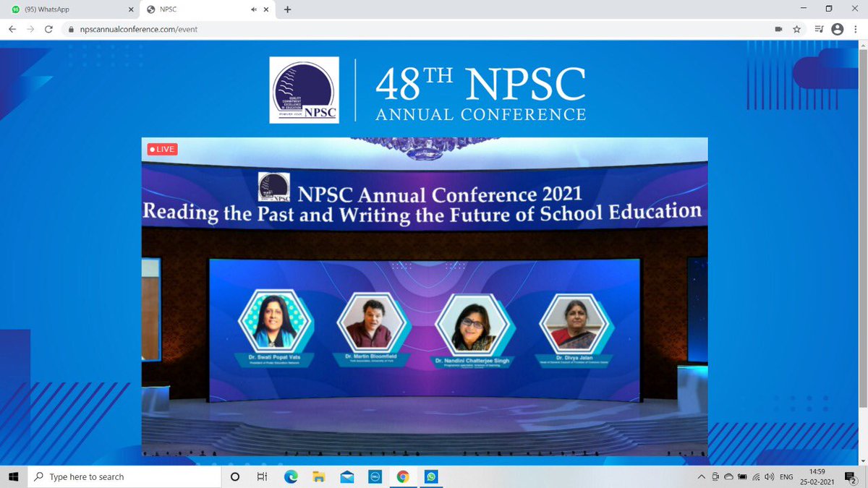Open the clock and date 25-02-2021

(818, 476)
